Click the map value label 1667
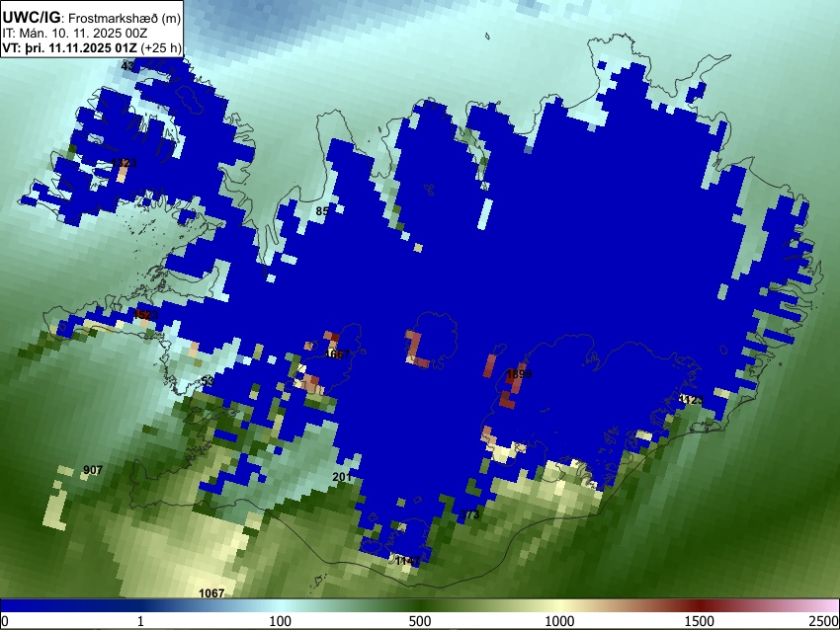 point(338,354)
